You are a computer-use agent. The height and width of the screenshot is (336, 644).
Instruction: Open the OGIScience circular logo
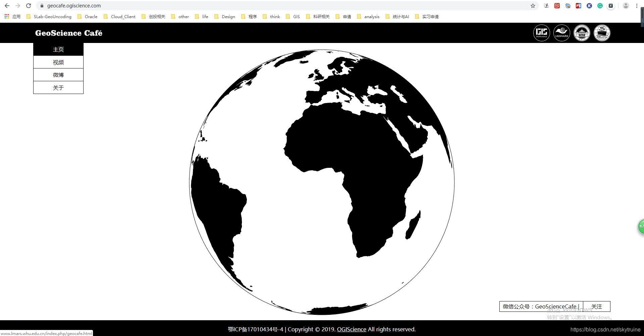pos(542,33)
